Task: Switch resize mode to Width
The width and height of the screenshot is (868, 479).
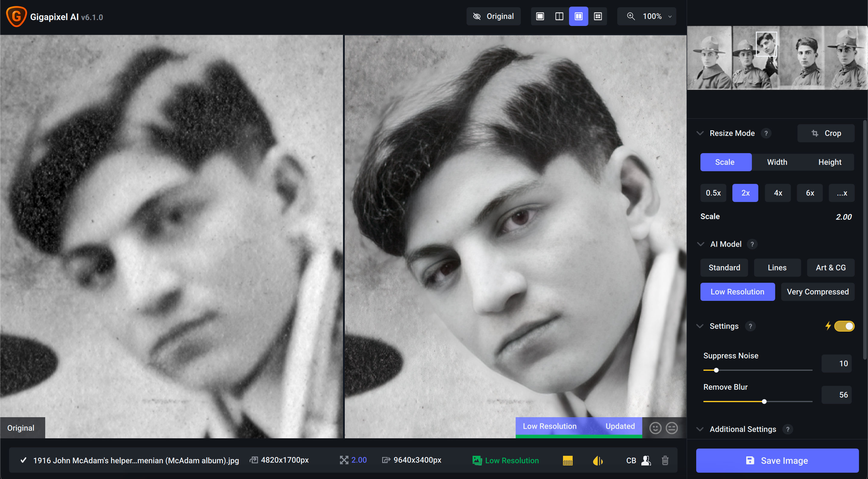Action: tap(777, 162)
